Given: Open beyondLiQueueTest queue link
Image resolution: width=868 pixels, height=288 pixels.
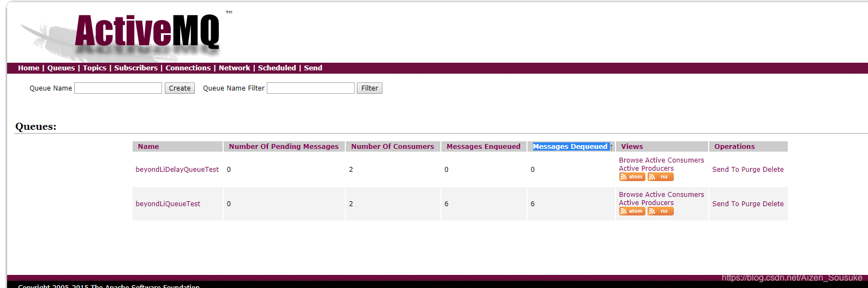Looking at the screenshot, I should [168, 204].
